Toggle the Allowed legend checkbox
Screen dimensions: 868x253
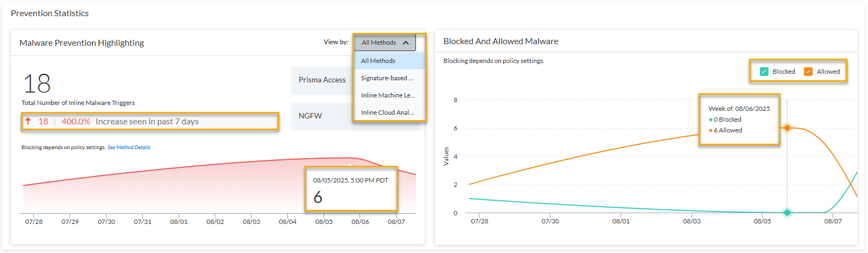point(808,72)
